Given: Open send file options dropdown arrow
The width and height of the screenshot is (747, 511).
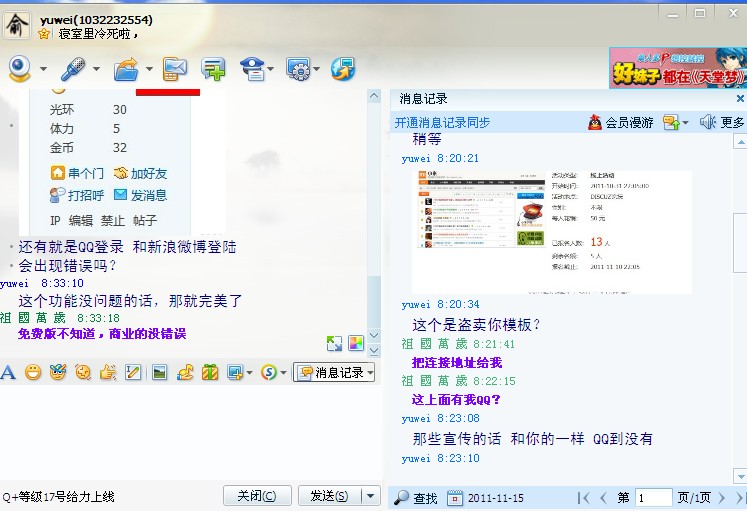Looking at the screenshot, I should pyautogui.click(x=149, y=69).
